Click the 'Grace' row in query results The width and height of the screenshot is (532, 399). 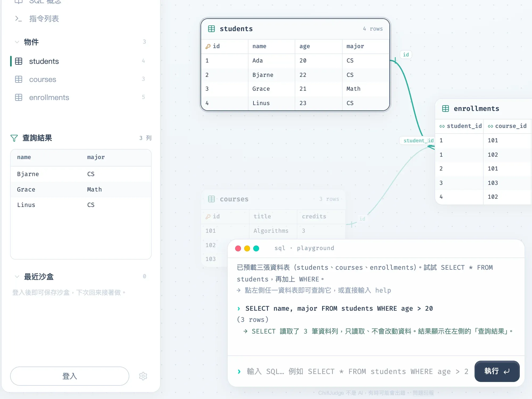pyautogui.click(x=81, y=189)
